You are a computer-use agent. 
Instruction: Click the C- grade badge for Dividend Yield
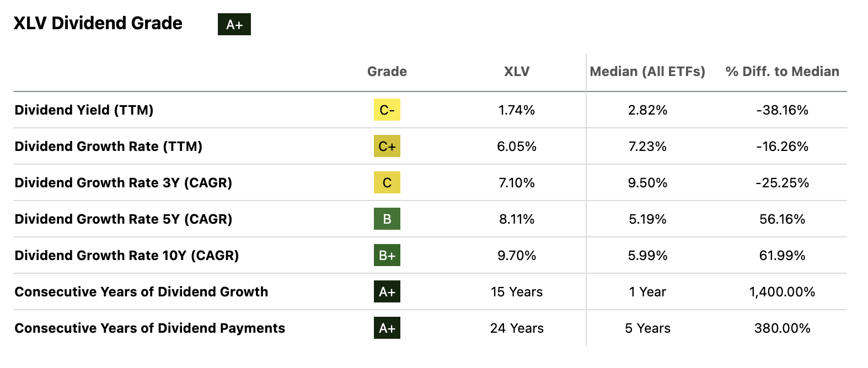(387, 110)
